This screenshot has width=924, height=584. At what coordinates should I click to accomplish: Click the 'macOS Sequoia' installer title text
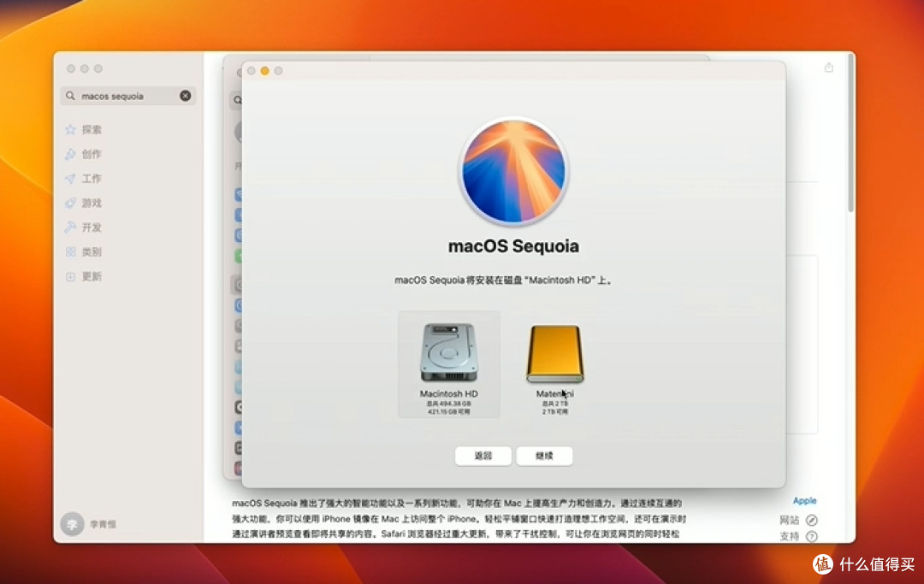point(513,246)
